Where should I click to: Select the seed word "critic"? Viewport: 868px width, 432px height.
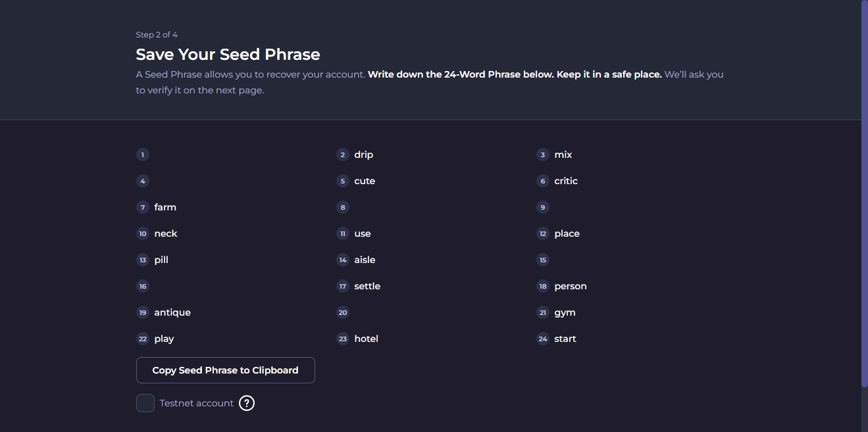[566, 181]
